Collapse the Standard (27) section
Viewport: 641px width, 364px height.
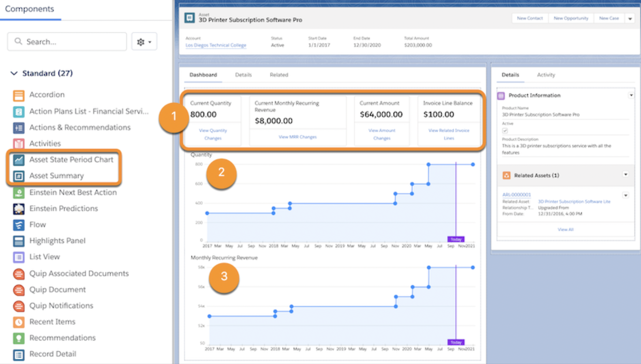coord(14,74)
